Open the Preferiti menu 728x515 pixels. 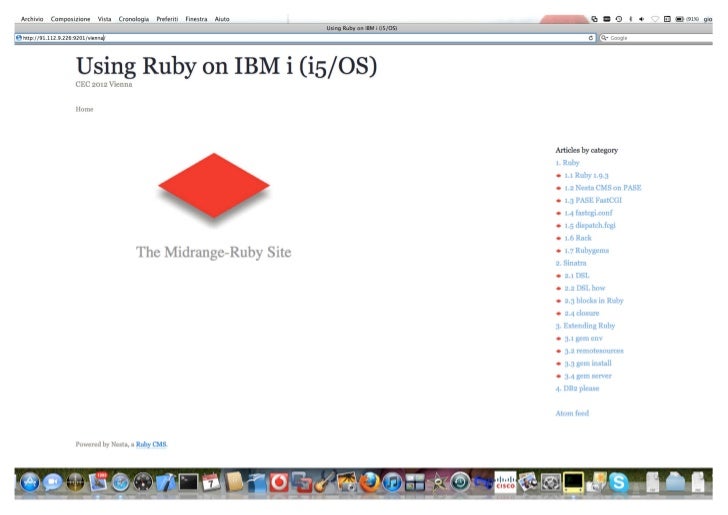click(167, 19)
